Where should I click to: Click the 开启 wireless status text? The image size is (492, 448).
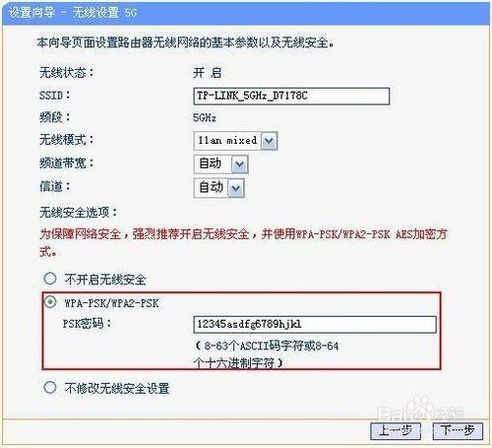pyautogui.click(x=208, y=73)
